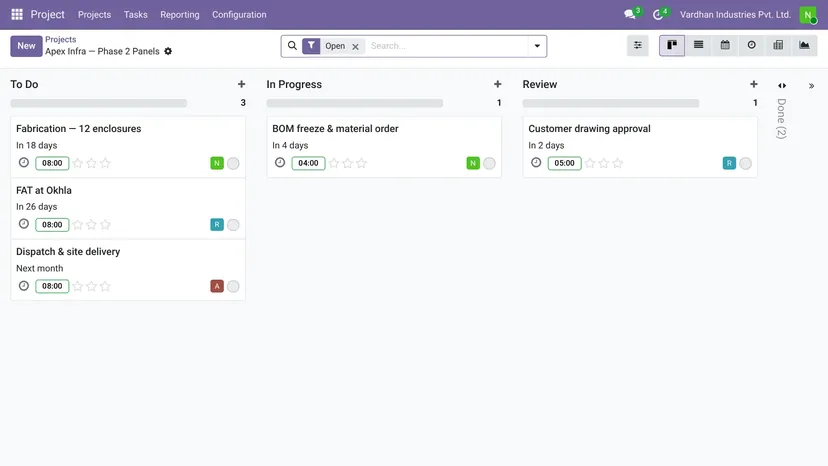Click the Review progress bar
The image size is (828, 466).
(x=611, y=103)
